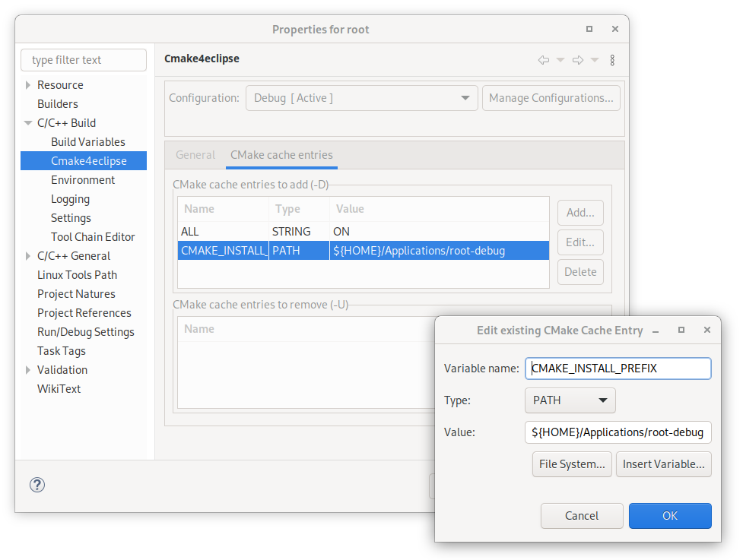Maximize the Properties for root window
The image size is (743, 560).
[x=589, y=29]
